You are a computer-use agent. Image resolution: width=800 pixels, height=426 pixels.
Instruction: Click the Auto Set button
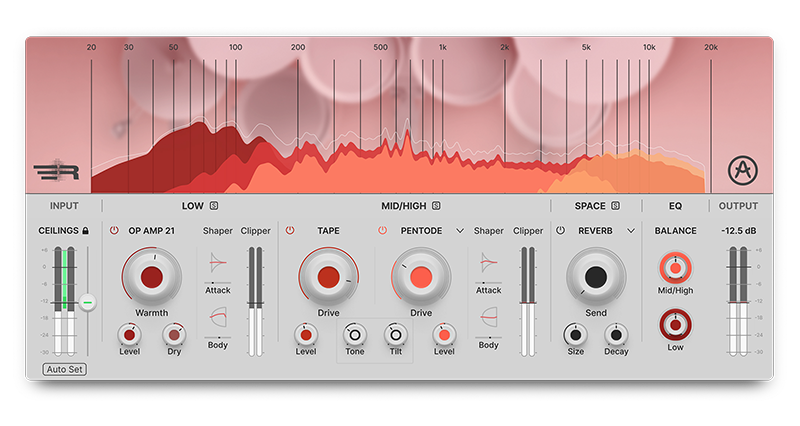pos(63,369)
